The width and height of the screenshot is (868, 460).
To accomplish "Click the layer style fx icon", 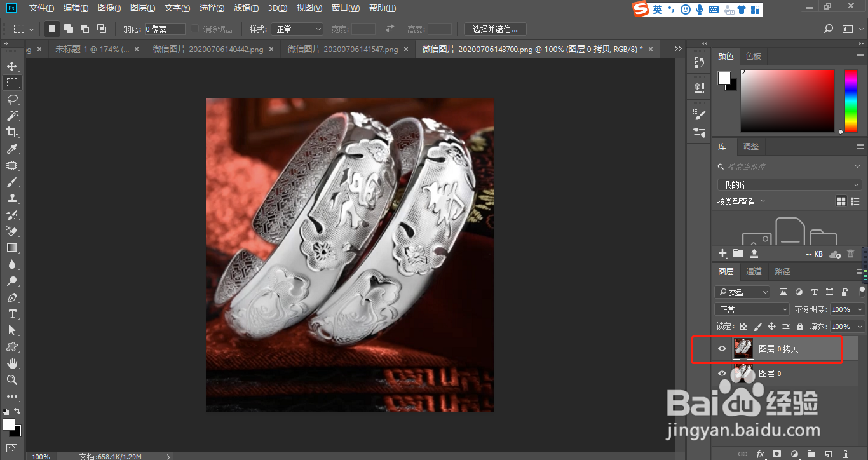I will tap(760, 454).
